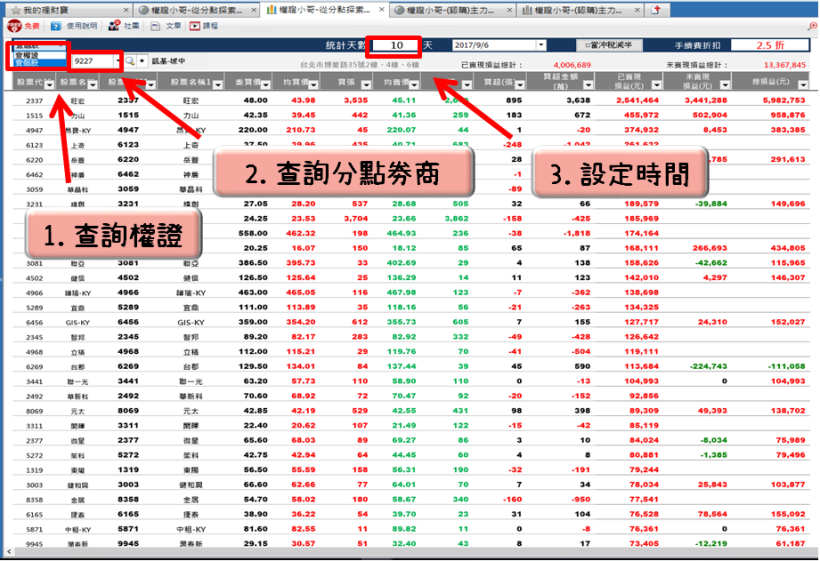
Task: Open a new tab with the page-plus icon
Action: (x=657, y=10)
